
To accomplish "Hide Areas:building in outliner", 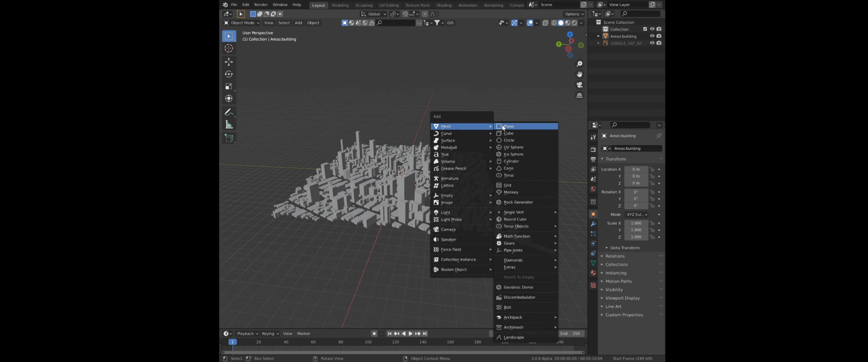I will (x=652, y=36).
